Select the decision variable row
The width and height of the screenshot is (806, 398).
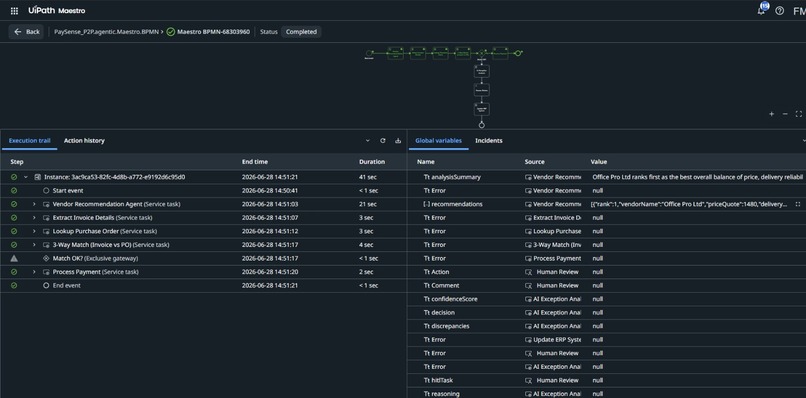coord(607,313)
